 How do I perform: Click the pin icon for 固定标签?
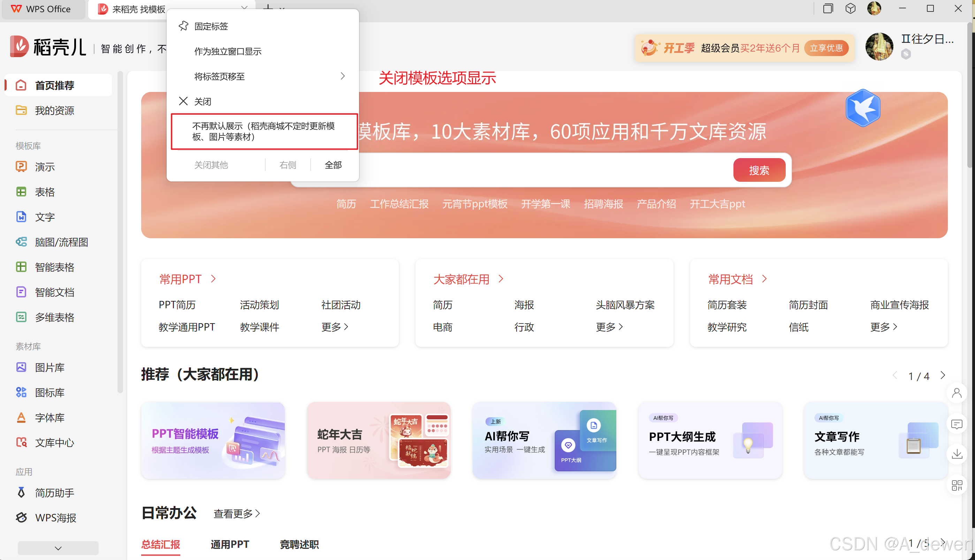click(183, 26)
